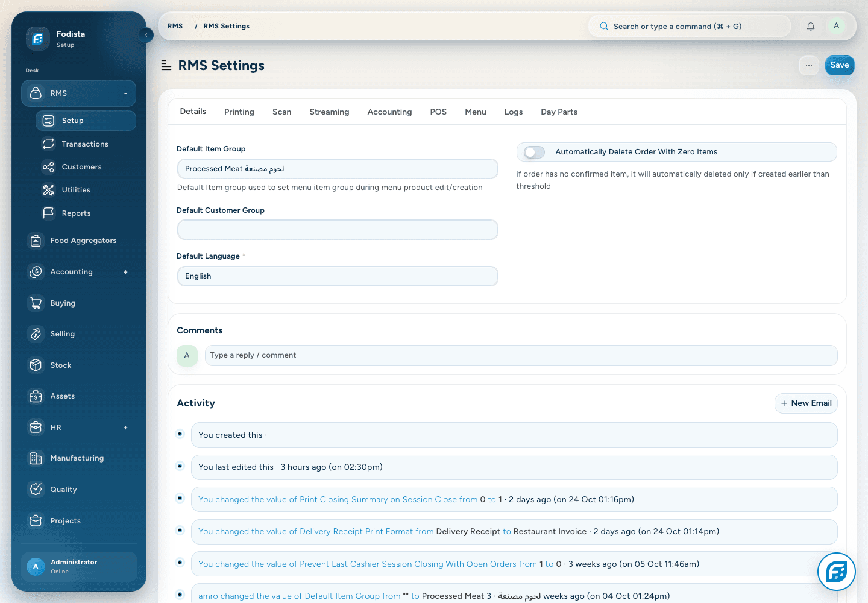The width and height of the screenshot is (868, 603).
Task: Enable Automatically Delete Order With Zero Items
Action: [534, 152]
